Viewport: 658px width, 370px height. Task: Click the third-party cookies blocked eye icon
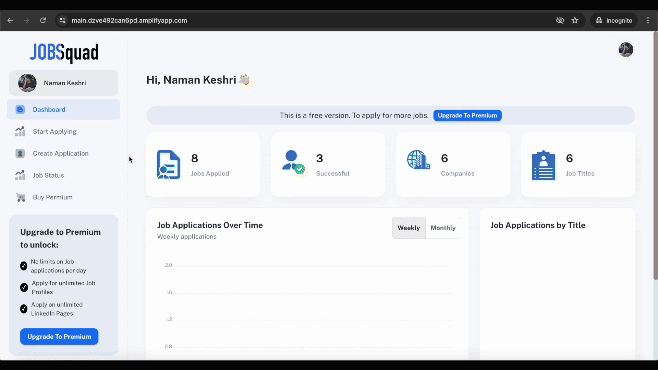pyautogui.click(x=560, y=20)
